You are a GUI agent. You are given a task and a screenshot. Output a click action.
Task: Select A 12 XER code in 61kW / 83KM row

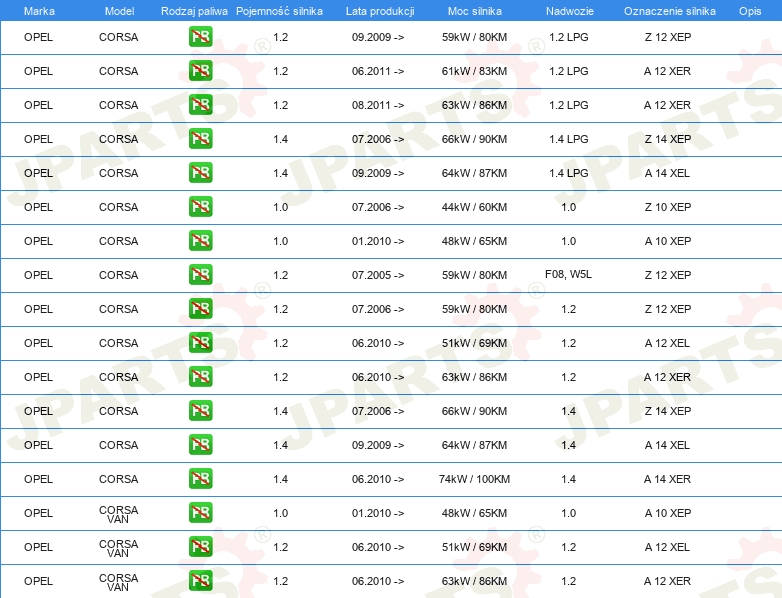click(667, 71)
